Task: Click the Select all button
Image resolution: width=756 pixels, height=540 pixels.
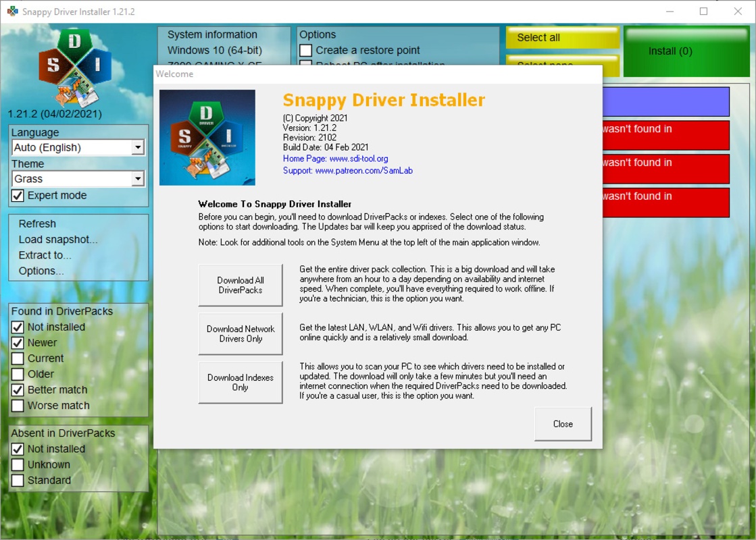Action: (x=563, y=38)
